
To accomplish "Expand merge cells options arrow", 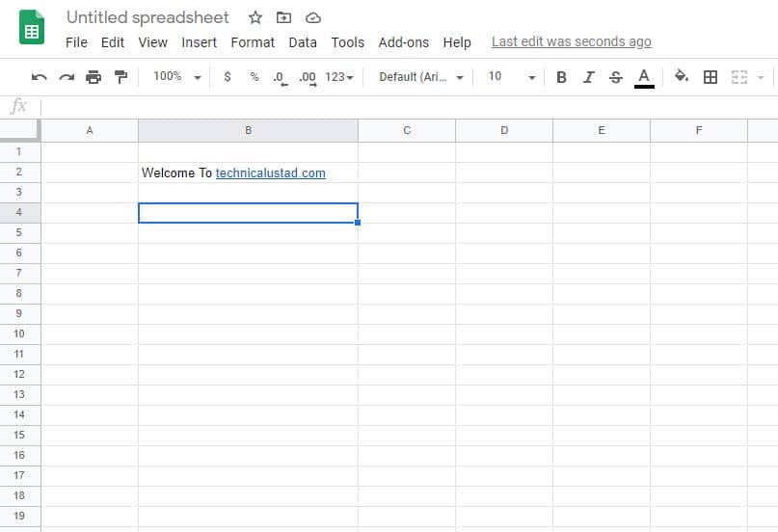I will coord(760,77).
